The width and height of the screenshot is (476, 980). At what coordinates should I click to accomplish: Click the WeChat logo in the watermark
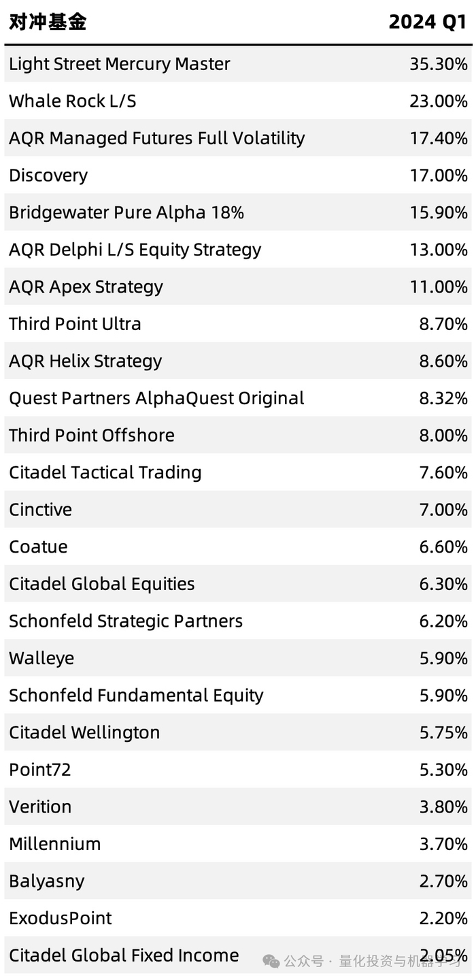(271, 961)
